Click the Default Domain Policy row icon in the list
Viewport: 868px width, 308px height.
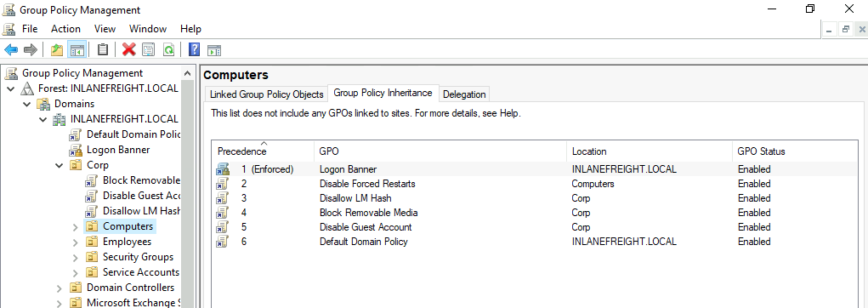(223, 242)
